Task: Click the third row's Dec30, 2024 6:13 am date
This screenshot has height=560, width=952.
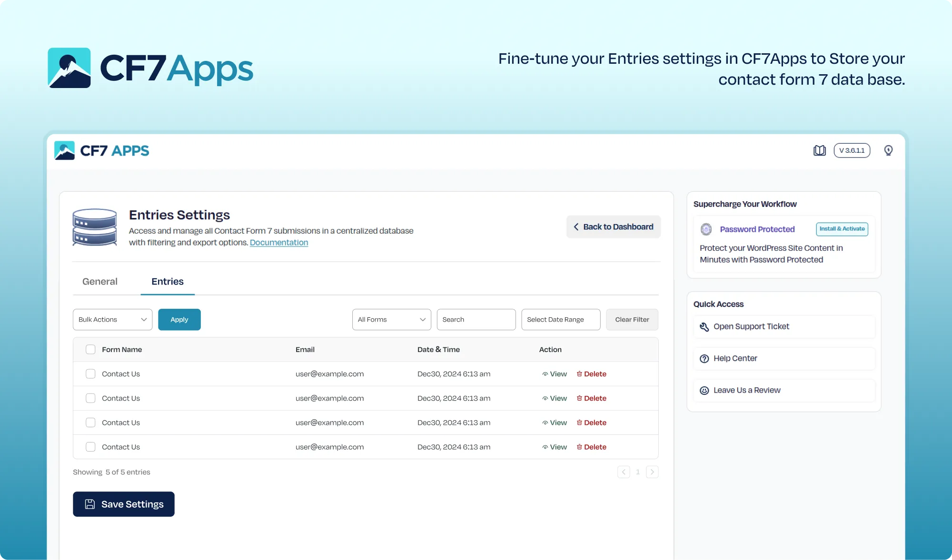Action: point(454,422)
